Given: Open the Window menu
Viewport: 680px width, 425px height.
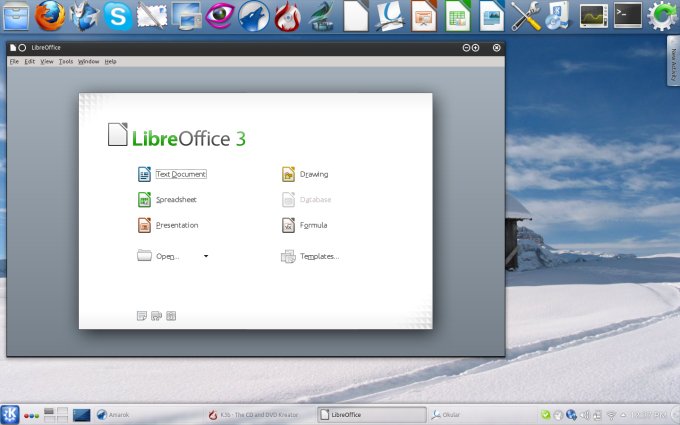Looking at the screenshot, I should pos(88,62).
